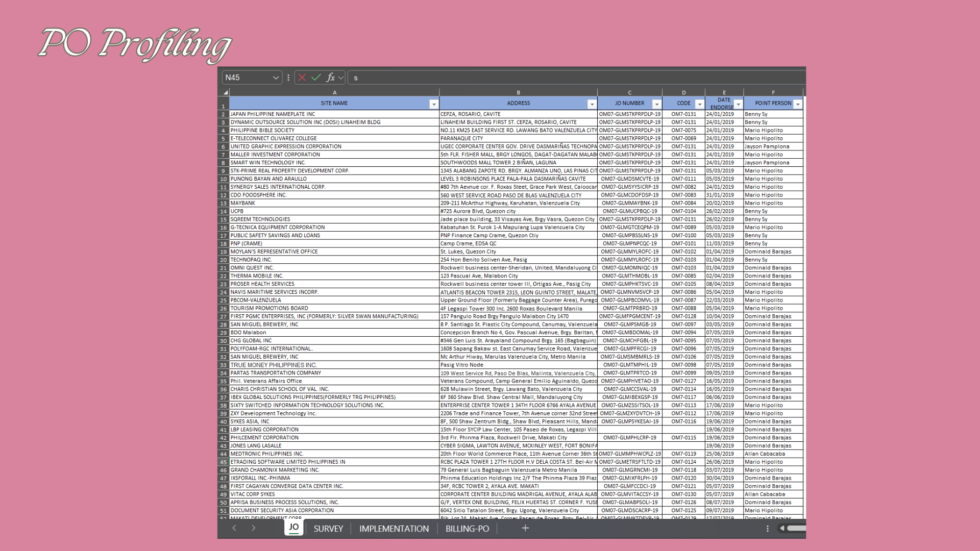Click the Enter checkmark icon in formula bar
This screenshot has height=551, width=980.
pyautogui.click(x=316, y=78)
